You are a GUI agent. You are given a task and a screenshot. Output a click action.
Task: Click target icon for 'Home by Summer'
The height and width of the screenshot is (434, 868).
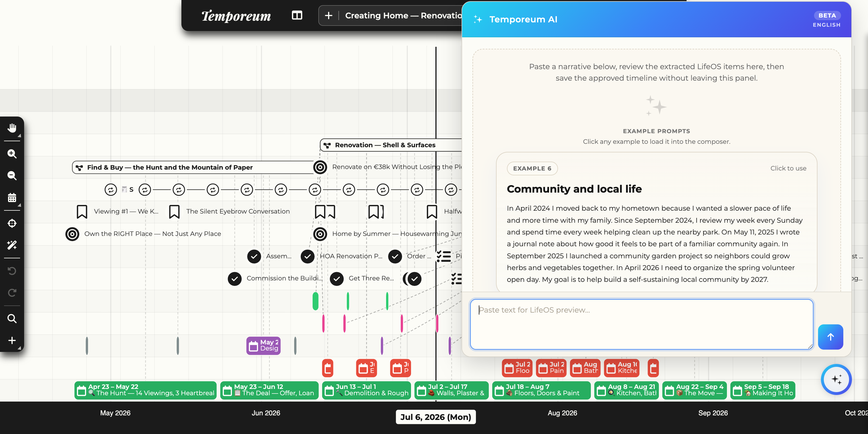(x=320, y=234)
